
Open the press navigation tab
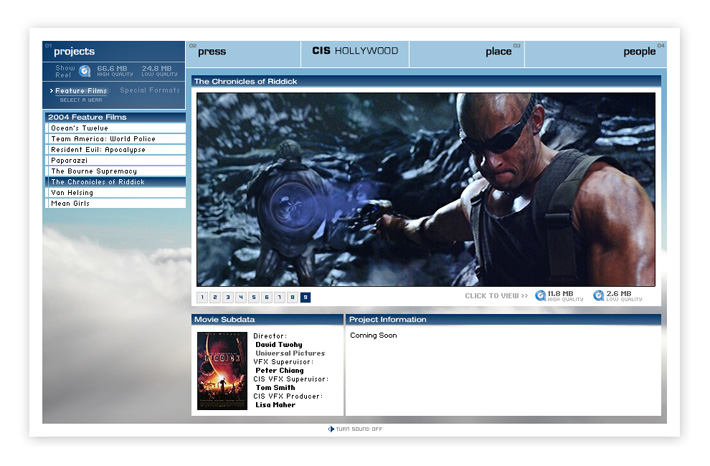243,53
